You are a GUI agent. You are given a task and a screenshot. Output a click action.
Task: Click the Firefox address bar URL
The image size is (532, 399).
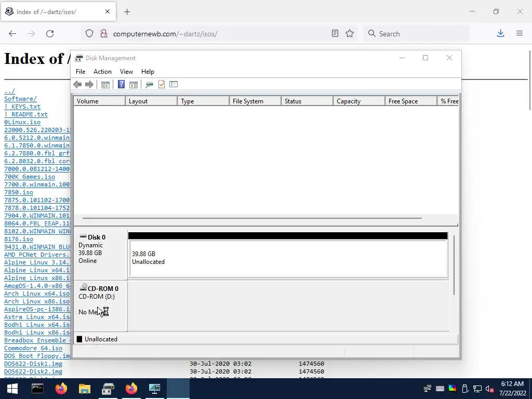(165, 34)
